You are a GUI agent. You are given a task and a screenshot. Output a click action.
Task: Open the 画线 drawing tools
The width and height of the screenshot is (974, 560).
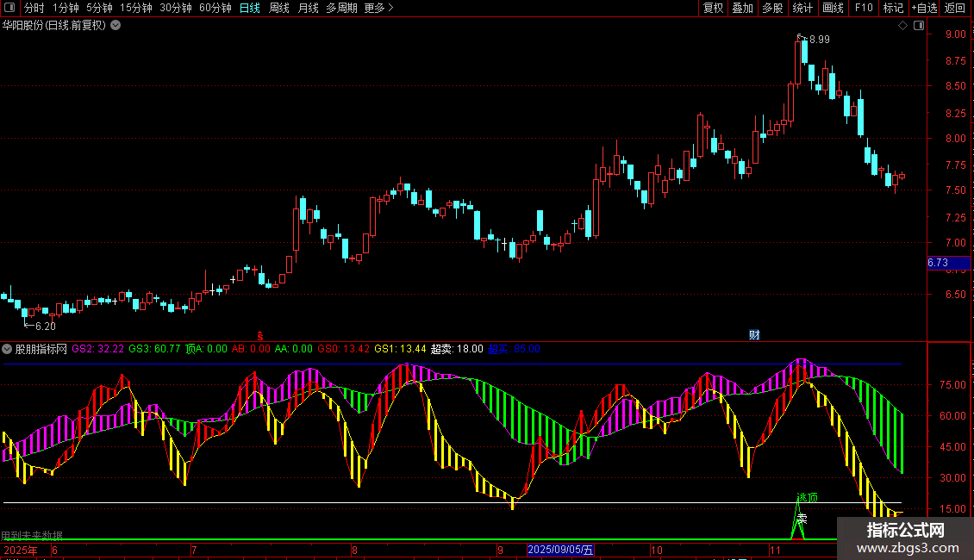(x=833, y=9)
